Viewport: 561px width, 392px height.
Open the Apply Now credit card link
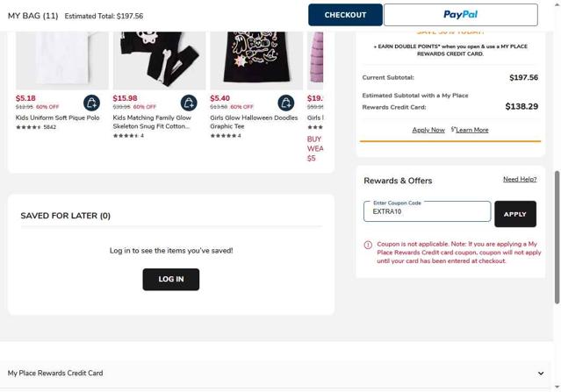tap(428, 130)
